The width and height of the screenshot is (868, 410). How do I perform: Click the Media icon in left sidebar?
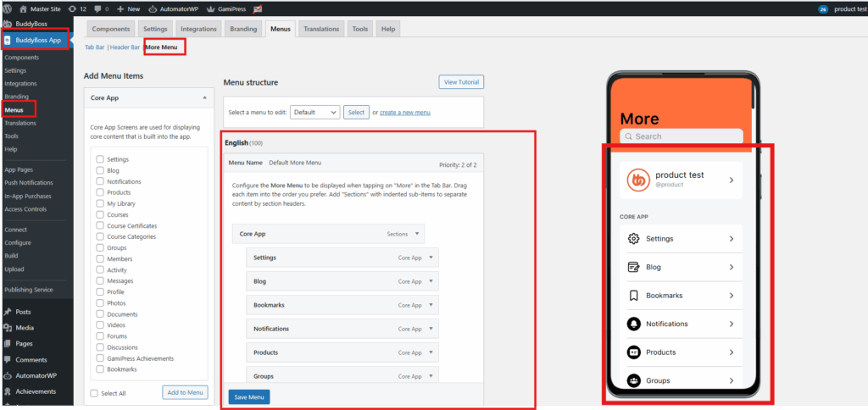click(x=8, y=327)
